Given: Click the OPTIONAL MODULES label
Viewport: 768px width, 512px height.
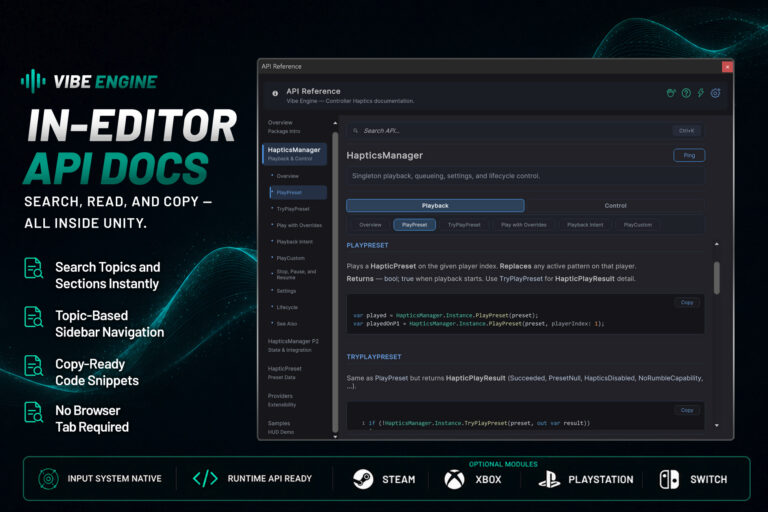Looking at the screenshot, I should pos(503,464).
